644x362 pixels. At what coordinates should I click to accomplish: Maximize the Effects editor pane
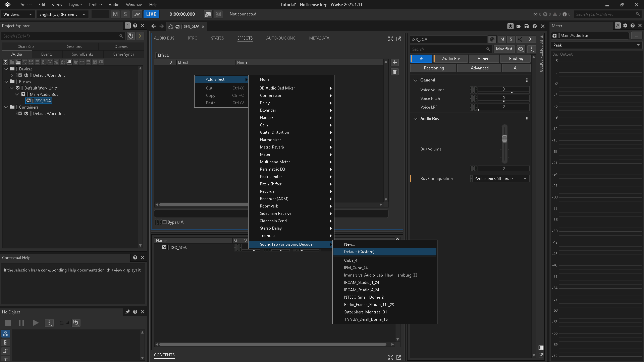coord(391,39)
